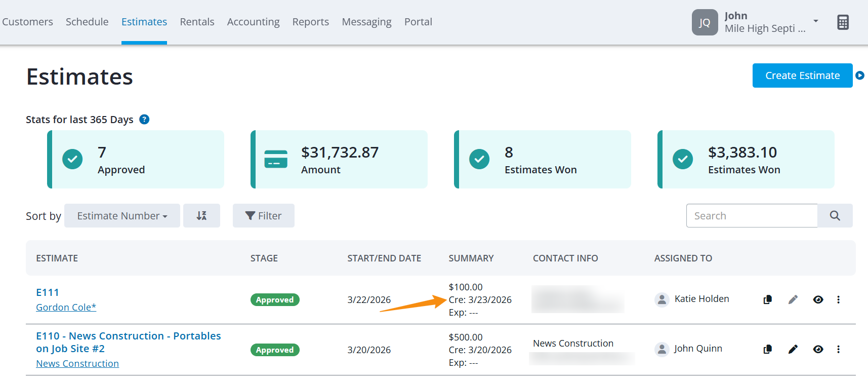This screenshot has width=868, height=379.
Task: Open the calculator icon in header
Action: click(843, 22)
